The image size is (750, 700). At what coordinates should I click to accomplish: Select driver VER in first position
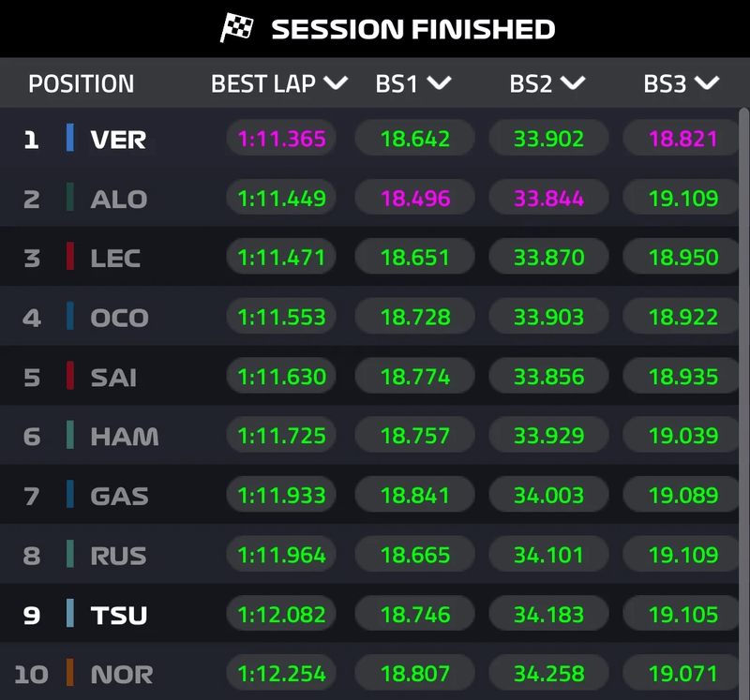click(x=118, y=140)
